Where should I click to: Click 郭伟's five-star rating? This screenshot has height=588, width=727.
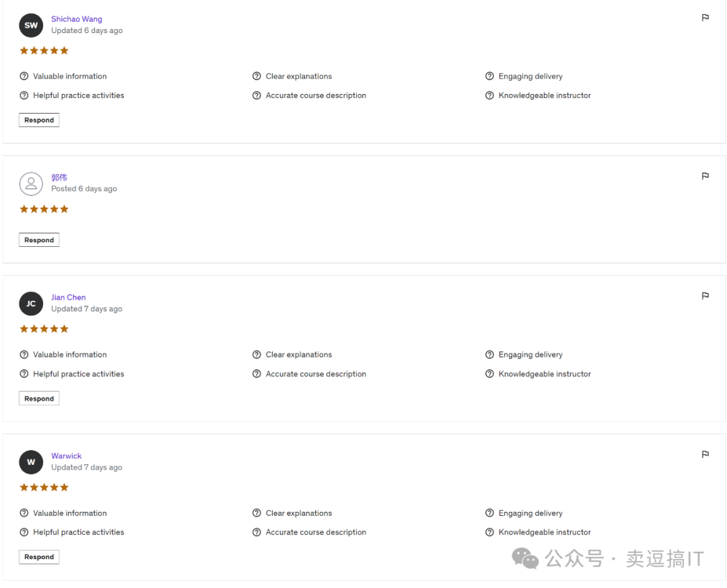[x=44, y=209]
